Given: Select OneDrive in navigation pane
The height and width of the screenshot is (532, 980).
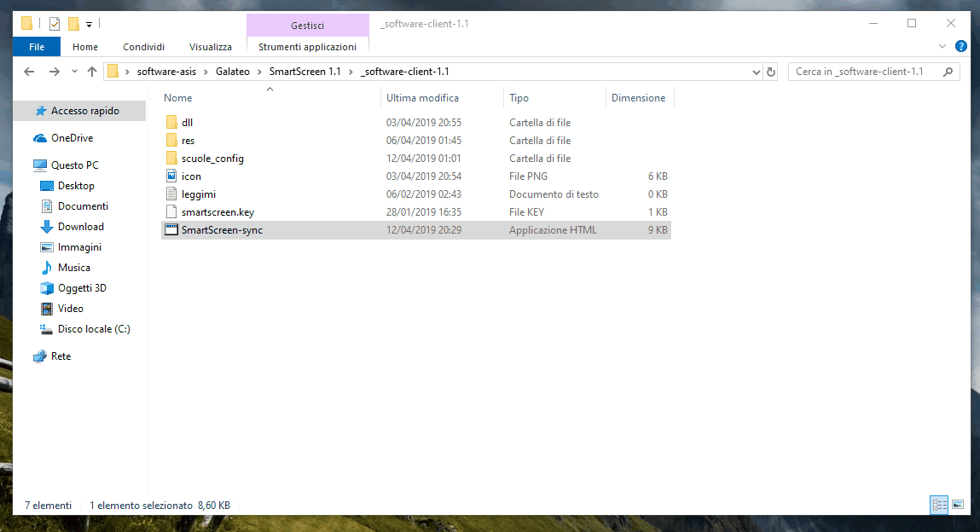Looking at the screenshot, I should [x=72, y=138].
